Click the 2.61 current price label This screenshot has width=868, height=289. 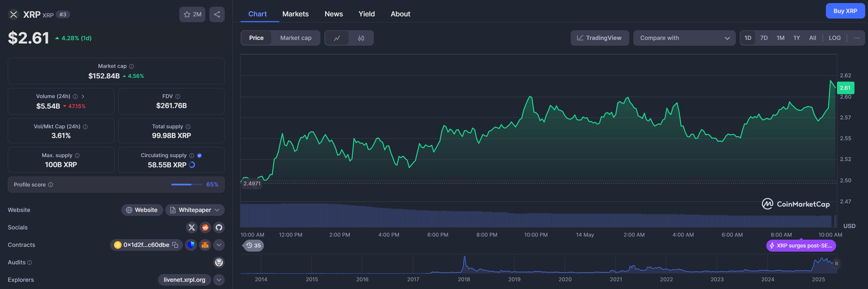pos(845,88)
